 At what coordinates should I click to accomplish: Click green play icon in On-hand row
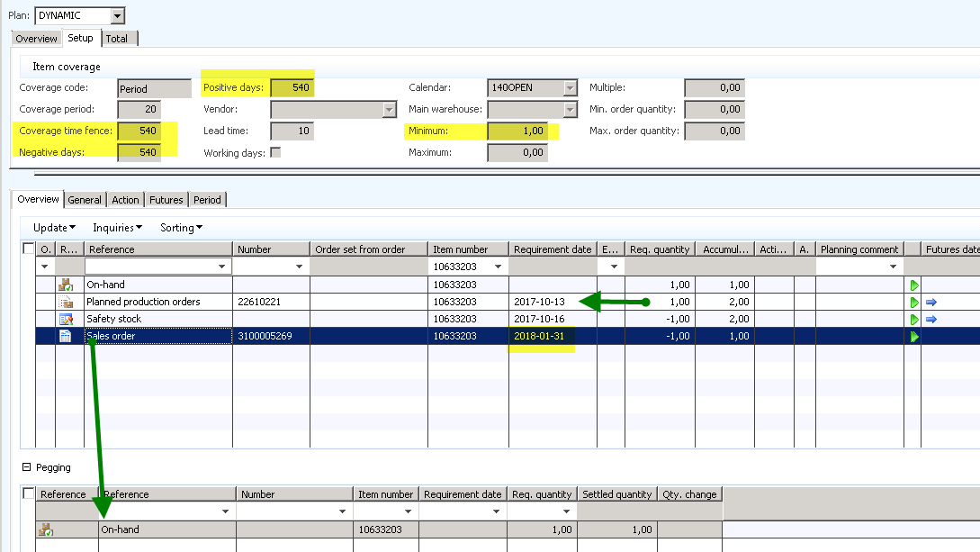(913, 285)
